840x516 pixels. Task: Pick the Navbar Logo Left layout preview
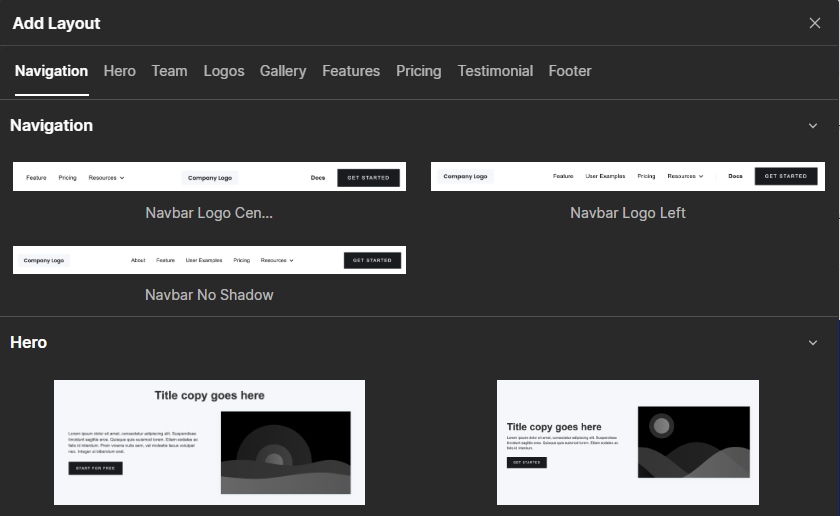pos(628,176)
